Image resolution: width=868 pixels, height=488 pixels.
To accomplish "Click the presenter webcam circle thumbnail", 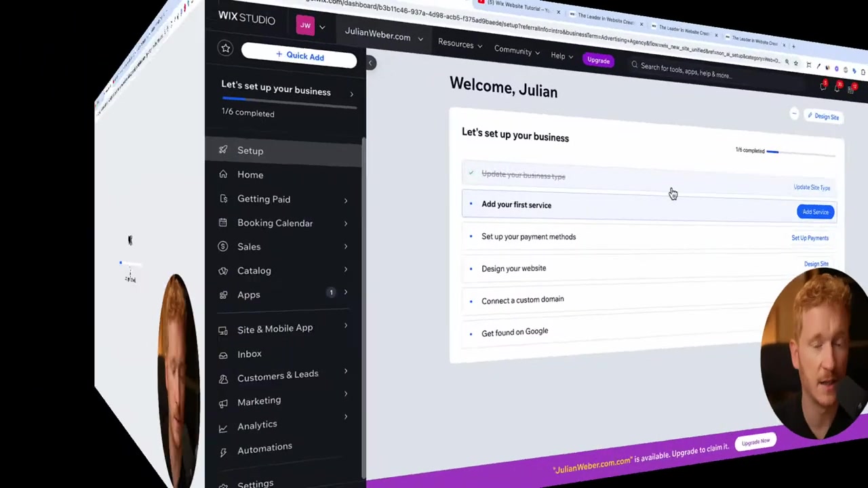I will pyautogui.click(x=814, y=352).
